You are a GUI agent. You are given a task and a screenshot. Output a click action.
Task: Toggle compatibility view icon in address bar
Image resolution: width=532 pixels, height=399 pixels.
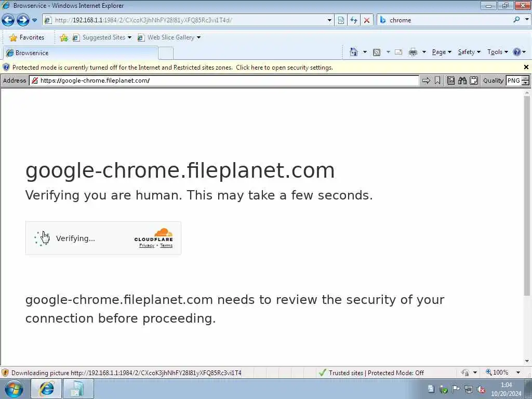(341, 20)
